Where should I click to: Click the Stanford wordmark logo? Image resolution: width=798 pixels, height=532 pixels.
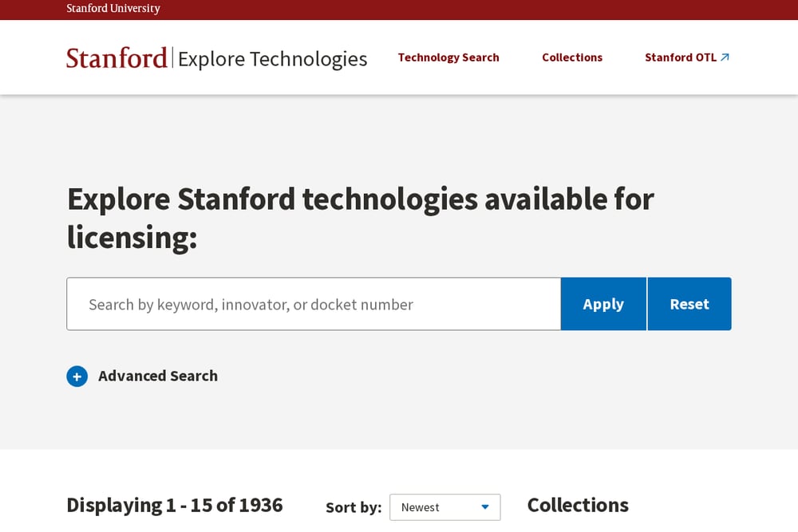[117, 58]
